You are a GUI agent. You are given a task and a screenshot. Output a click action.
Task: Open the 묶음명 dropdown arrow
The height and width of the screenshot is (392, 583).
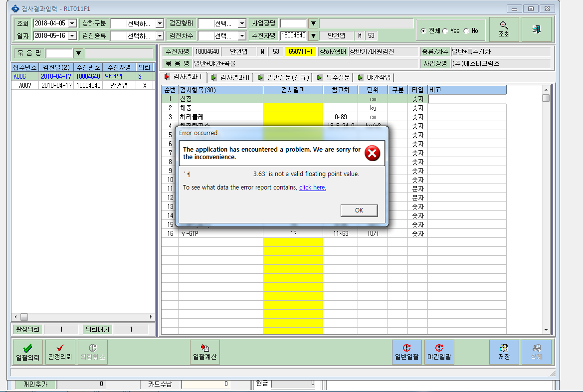pyautogui.click(x=78, y=53)
